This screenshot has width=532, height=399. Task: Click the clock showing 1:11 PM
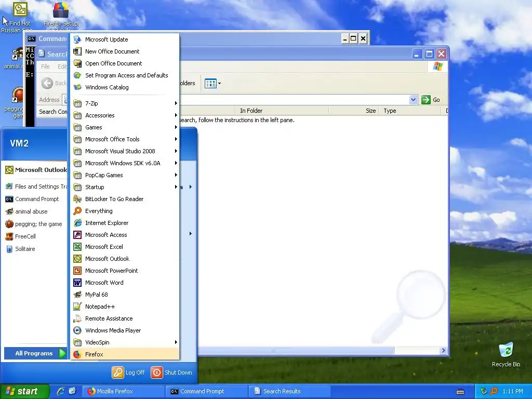tap(513, 391)
